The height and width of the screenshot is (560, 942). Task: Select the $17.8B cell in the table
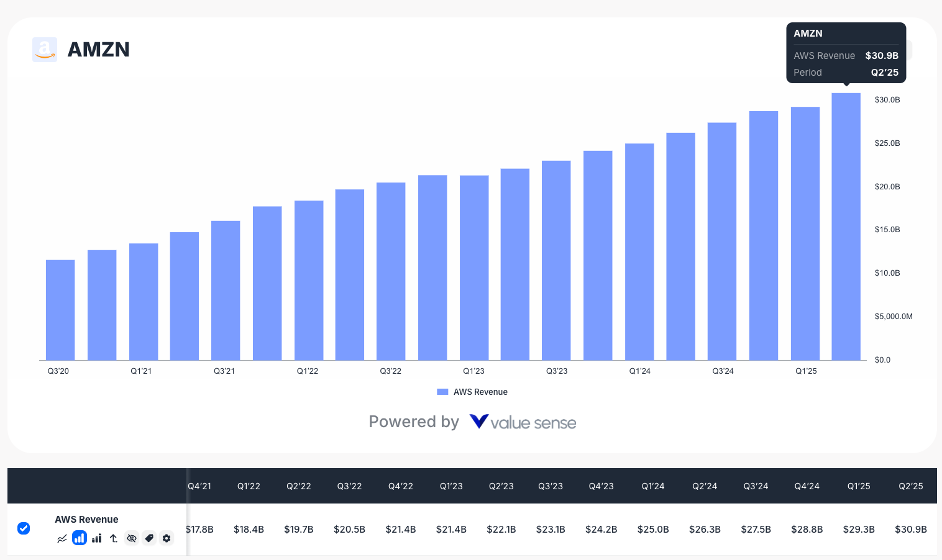point(199,529)
